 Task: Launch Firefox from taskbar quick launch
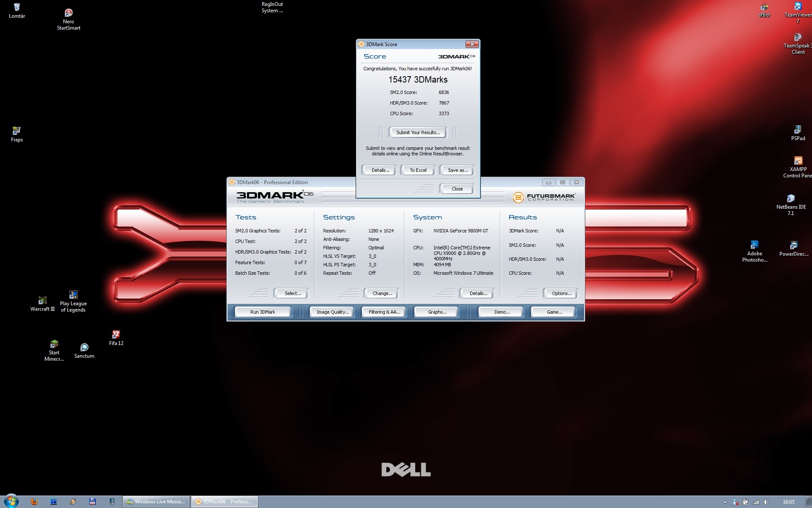tap(34, 502)
